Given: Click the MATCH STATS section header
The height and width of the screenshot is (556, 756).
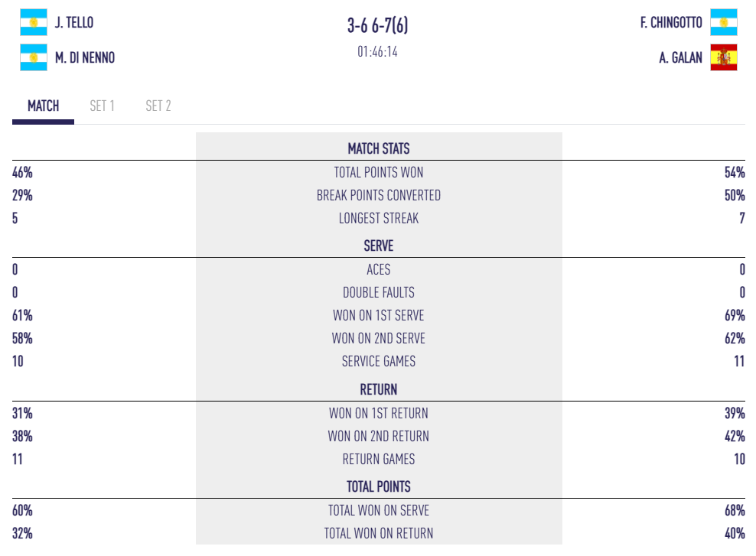Looking at the screenshot, I should pos(379,148).
